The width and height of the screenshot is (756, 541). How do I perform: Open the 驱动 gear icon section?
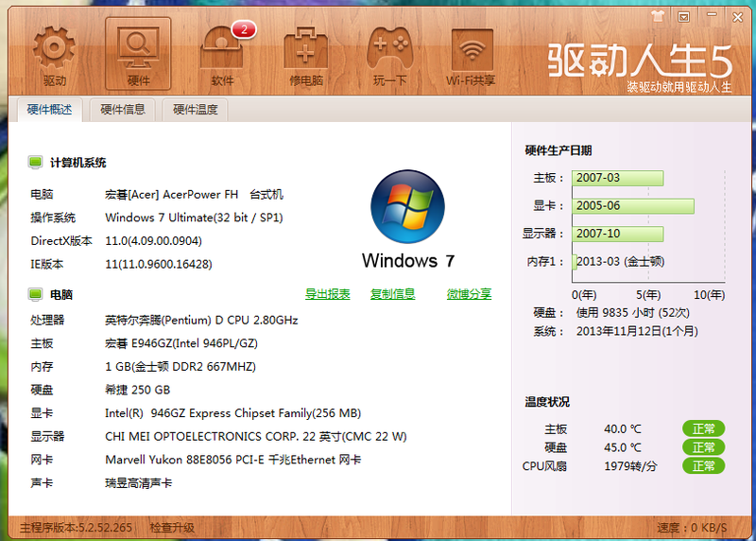click(x=54, y=56)
